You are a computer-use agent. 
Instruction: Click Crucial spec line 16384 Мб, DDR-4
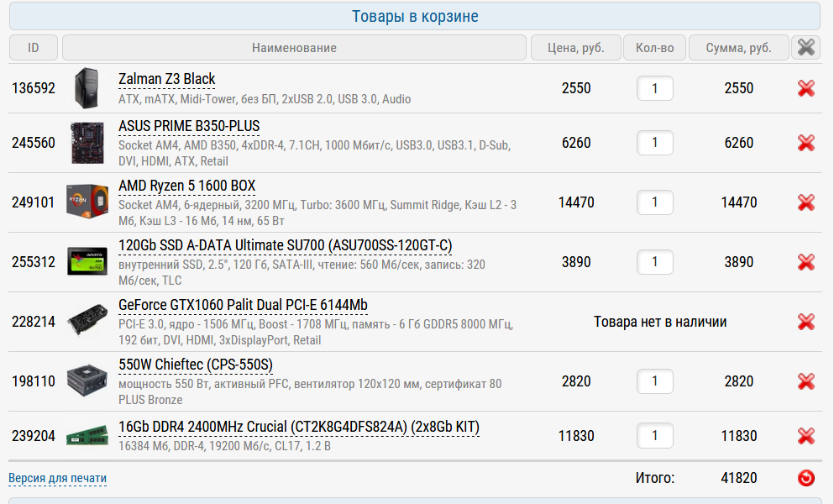coord(224,446)
